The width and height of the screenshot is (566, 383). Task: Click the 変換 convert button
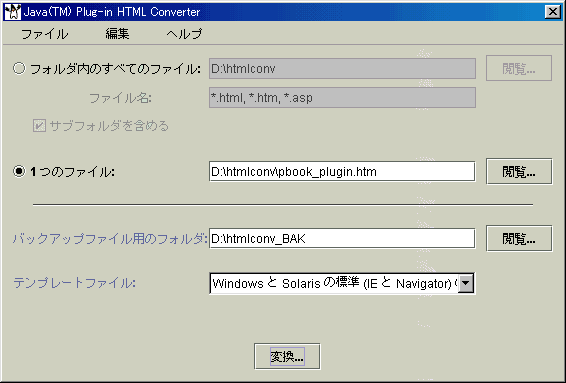click(287, 356)
